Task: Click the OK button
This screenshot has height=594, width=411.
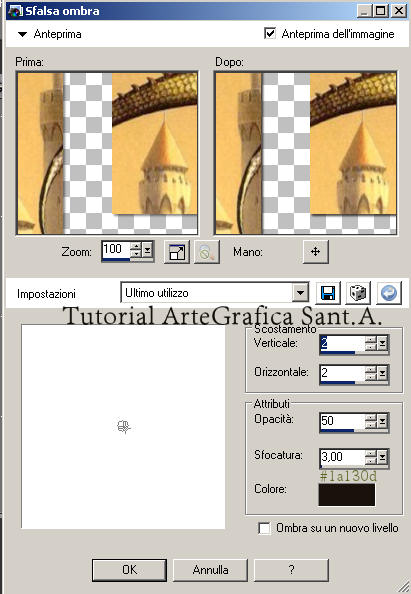Action: coord(129,570)
